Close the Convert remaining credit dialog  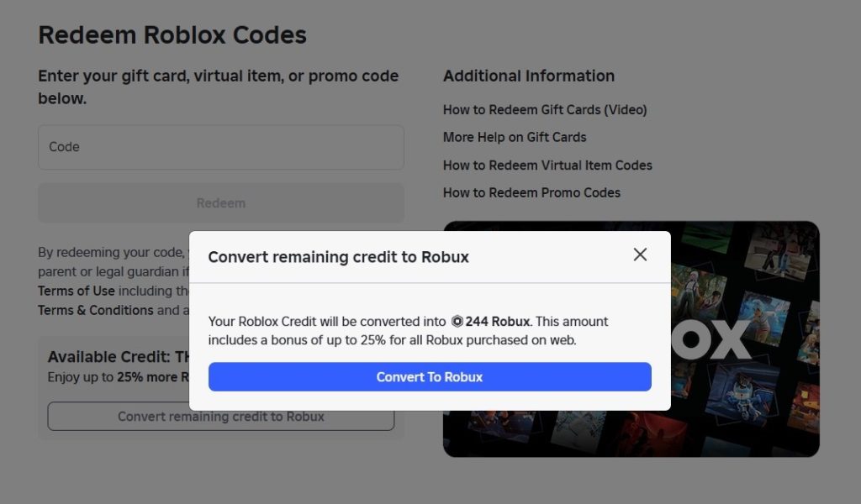[x=640, y=255]
